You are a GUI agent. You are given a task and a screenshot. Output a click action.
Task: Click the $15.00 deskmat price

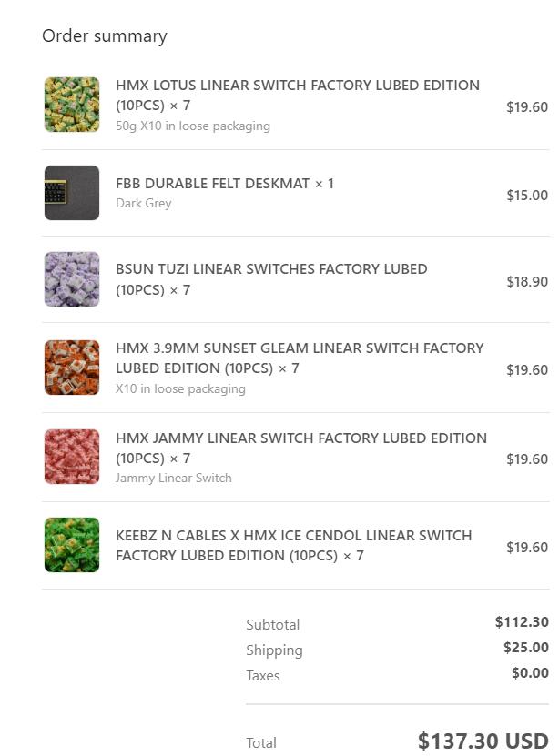(527, 196)
